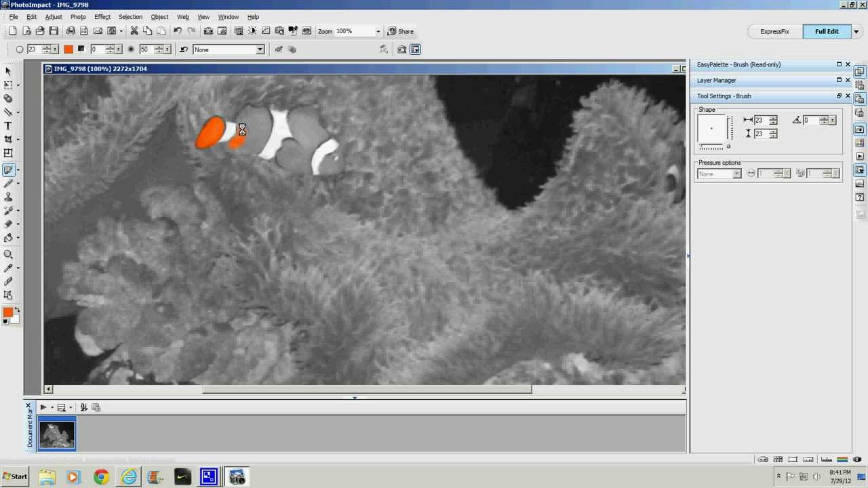Open the Zoom percentage dropdown
868x488 pixels.
click(x=378, y=31)
